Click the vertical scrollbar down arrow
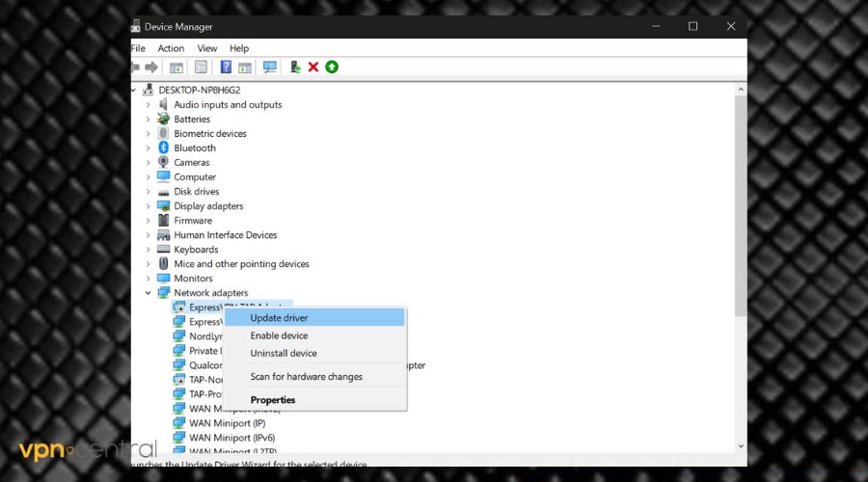Viewport: 868px width, 482px height. point(740,446)
